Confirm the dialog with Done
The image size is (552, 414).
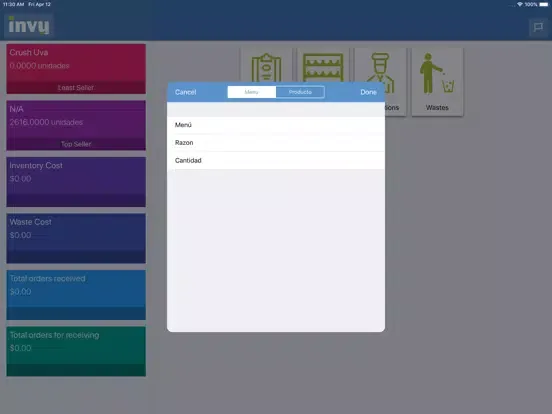(368, 92)
